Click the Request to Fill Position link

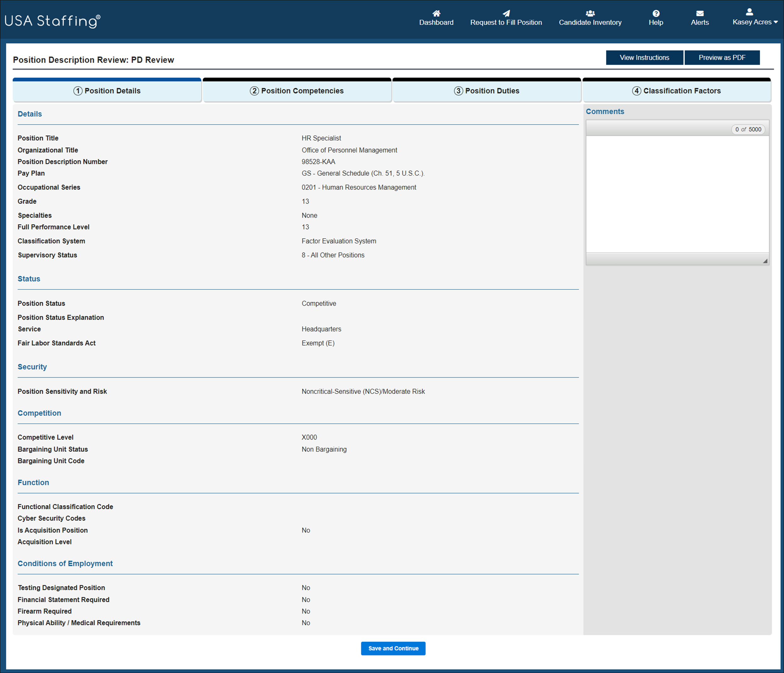click(x=506, y=23)
